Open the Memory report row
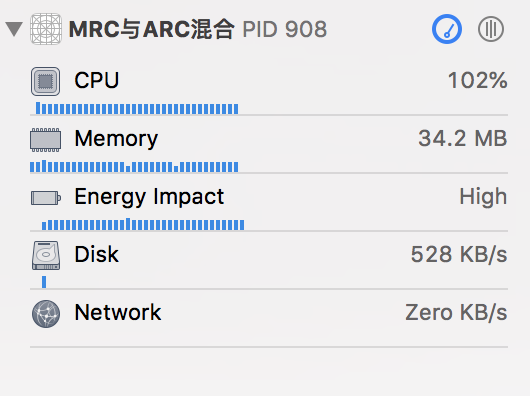530x396 pixels. (269, 147)
